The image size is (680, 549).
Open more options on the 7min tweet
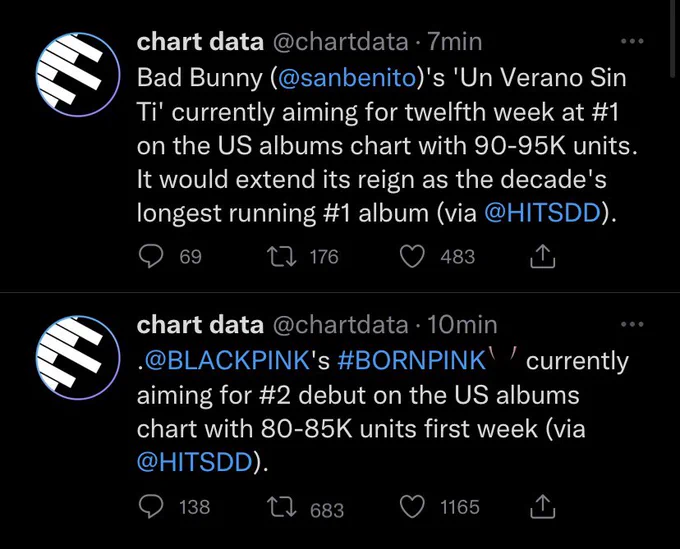coord(632,42)
